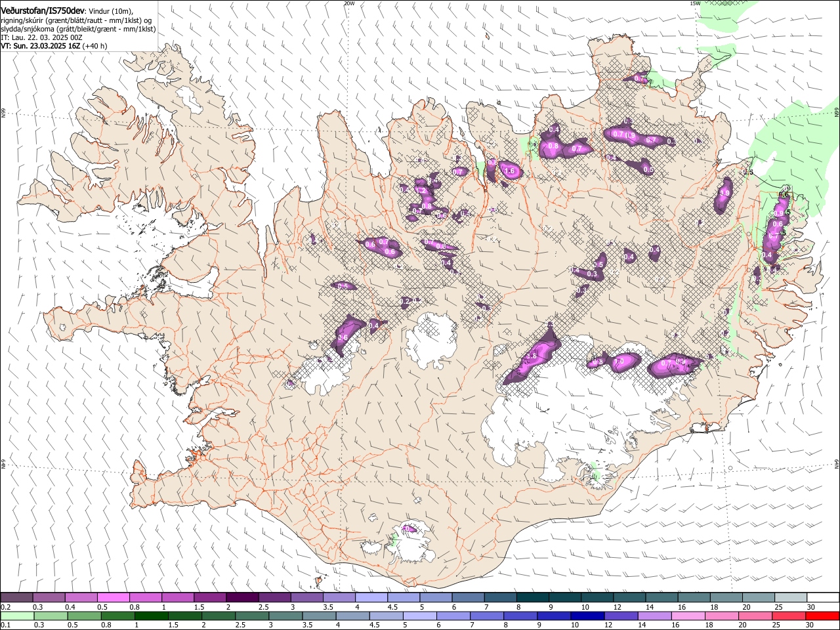The width and height of the screenshot is (840, 630).
Task: Click the 30 label under the snow scale
Action: pos(810,606)
